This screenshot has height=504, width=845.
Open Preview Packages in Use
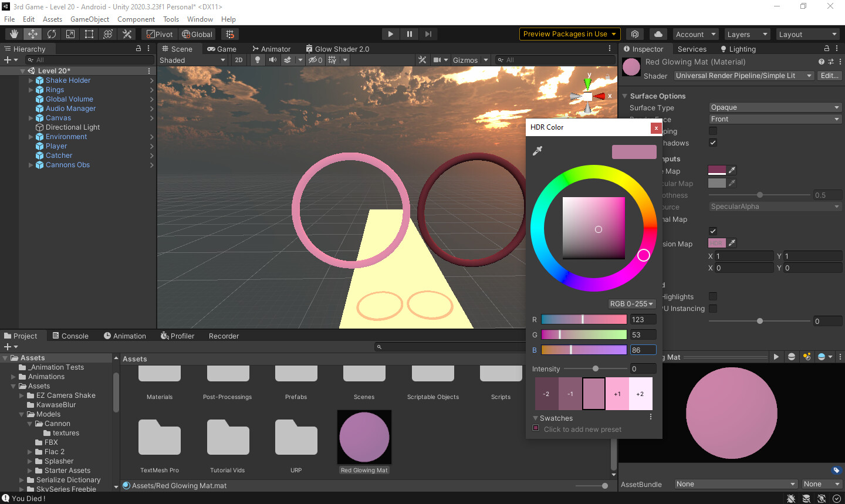point(569,33)
